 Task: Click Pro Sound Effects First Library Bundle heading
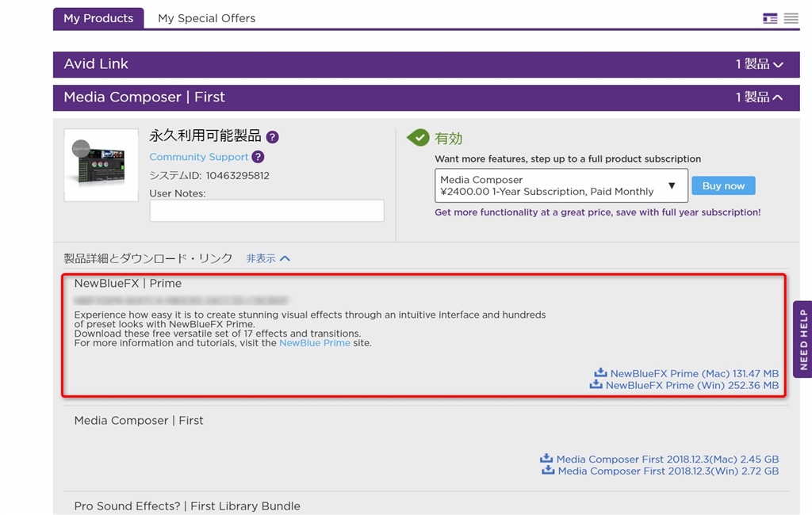[187, 506]
